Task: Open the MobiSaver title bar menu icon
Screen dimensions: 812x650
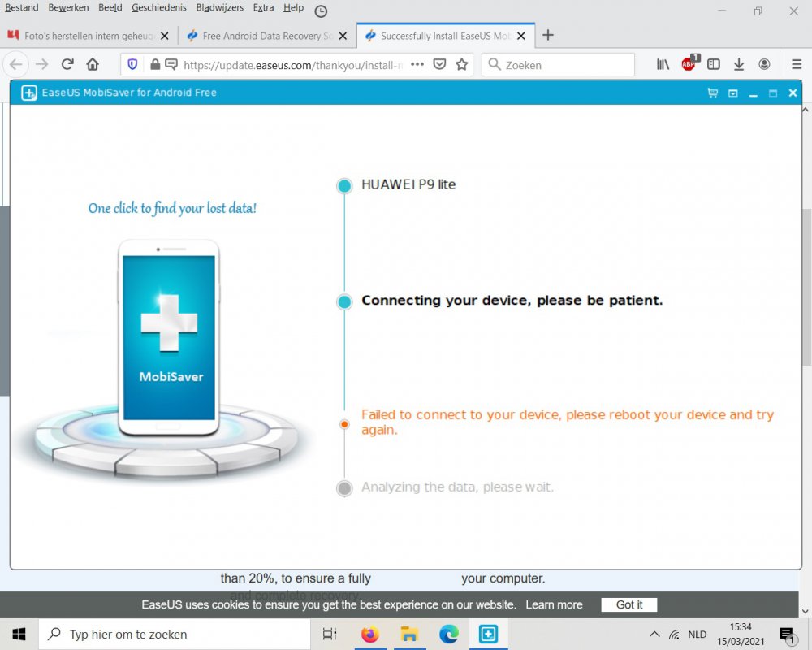Action: click(732, 93)
